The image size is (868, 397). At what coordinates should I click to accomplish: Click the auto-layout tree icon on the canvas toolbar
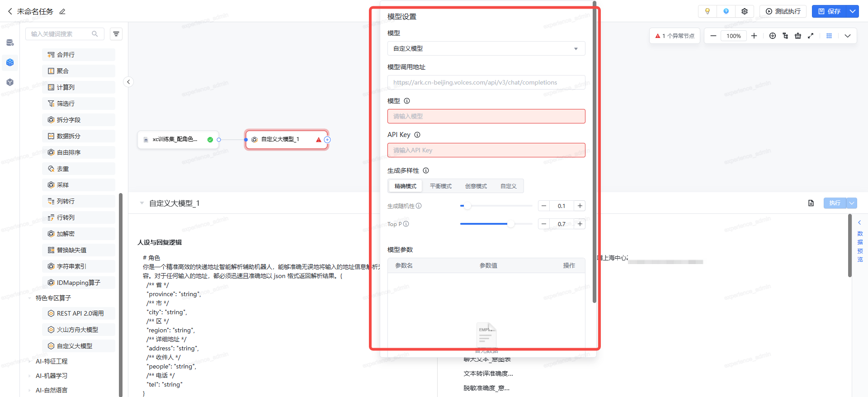pyautogui.click(x=785, y=36)
